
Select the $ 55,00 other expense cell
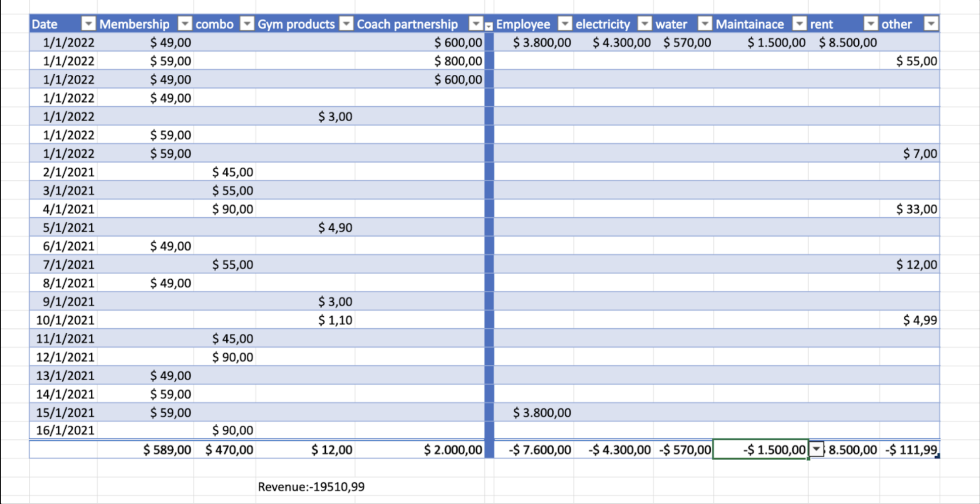pos(910,61)
